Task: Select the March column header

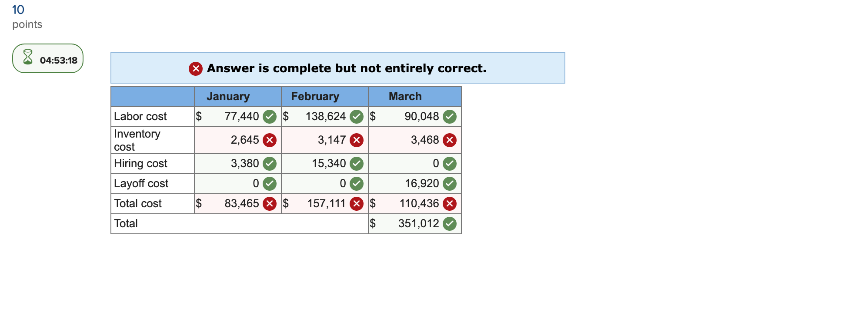Action: [404, 96]
